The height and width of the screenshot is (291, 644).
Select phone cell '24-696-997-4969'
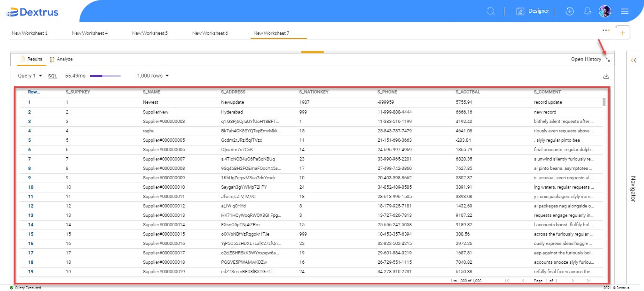[394, 149]
